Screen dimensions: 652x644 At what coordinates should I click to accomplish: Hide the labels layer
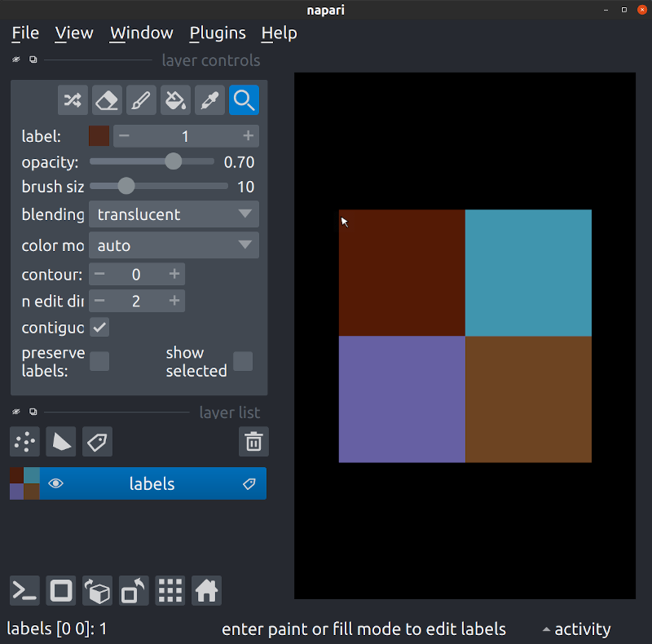pos(55,483)
